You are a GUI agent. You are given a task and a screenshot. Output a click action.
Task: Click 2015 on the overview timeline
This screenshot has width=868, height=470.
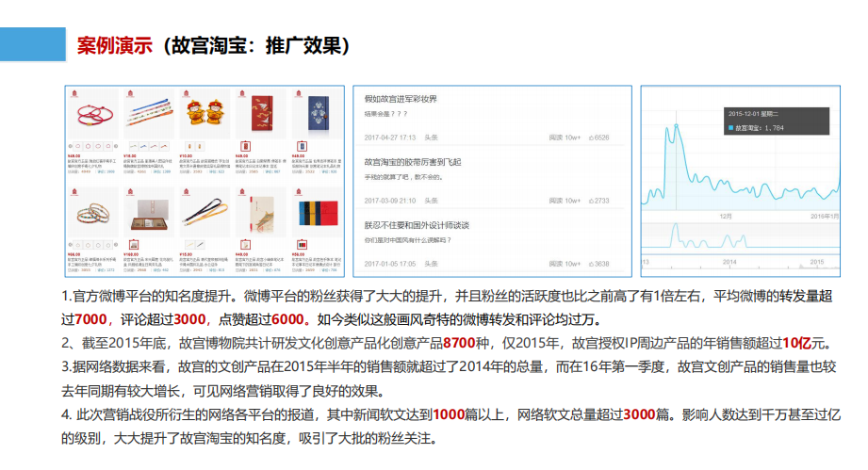(x=817, y=262)
